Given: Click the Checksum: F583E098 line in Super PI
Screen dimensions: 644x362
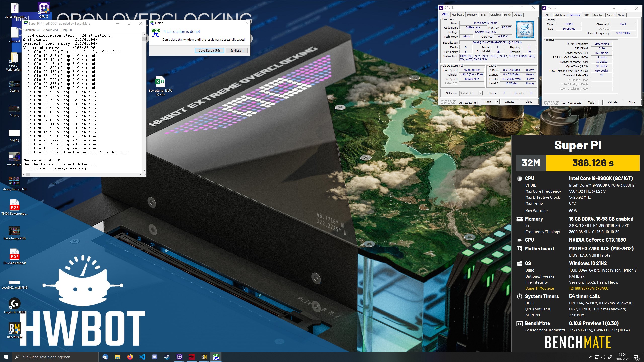Looking at the screenshot, I should click(x=43, y=160).
